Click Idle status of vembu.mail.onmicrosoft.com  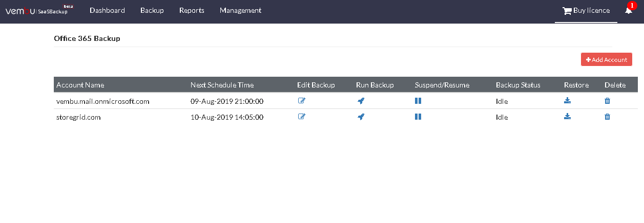[502, 101]
